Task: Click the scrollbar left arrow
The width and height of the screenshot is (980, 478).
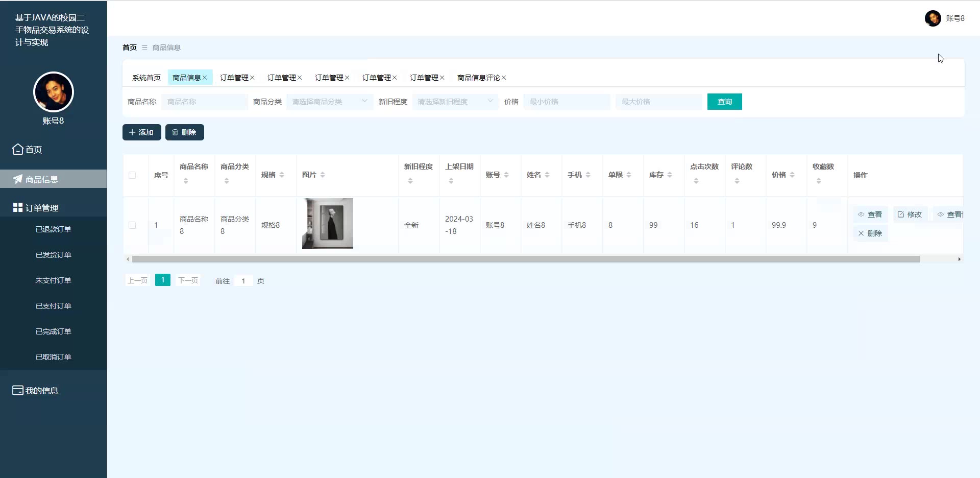Action: pos(128,259)
